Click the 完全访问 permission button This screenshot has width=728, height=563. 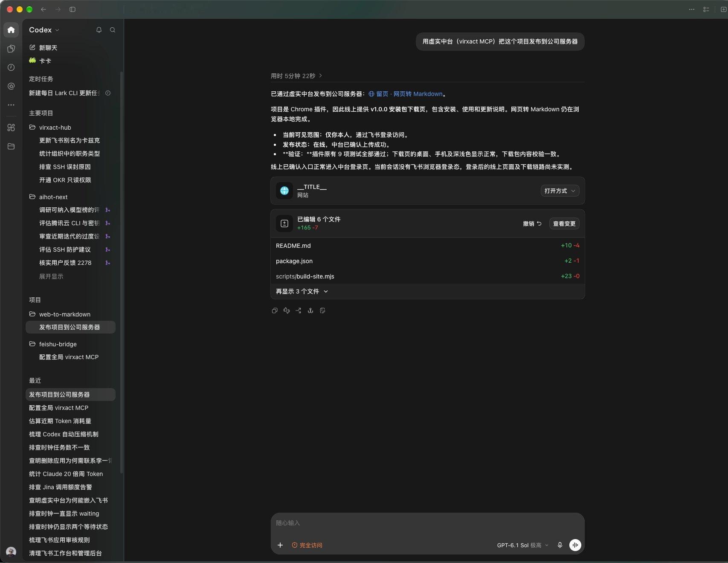point(307,545)
